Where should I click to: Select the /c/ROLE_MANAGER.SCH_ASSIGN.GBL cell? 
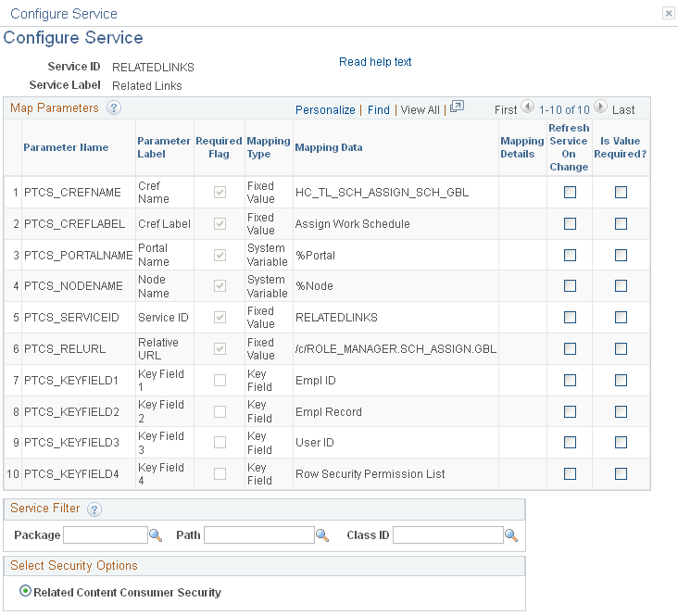point(395,349)
